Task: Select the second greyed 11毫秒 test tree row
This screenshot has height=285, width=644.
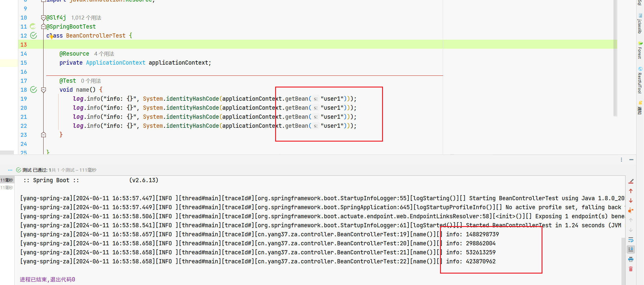Action: pos(7,188)
